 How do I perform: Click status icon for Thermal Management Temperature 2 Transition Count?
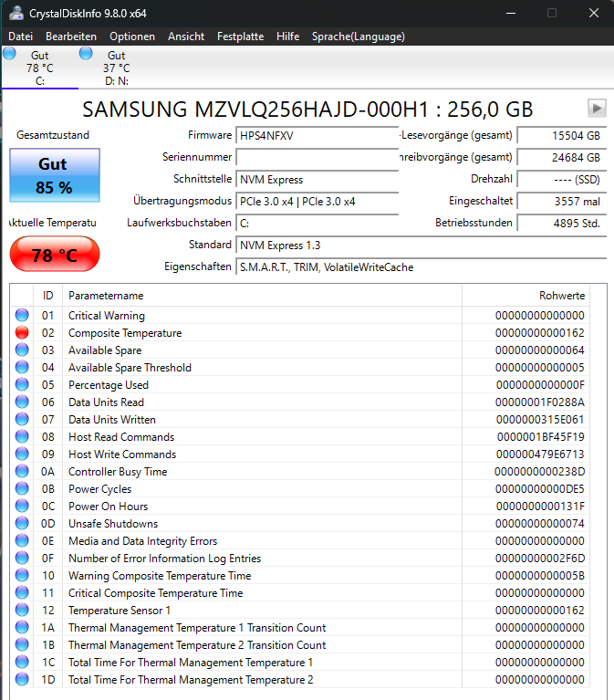pyautogui.click(x=22, y=644)
